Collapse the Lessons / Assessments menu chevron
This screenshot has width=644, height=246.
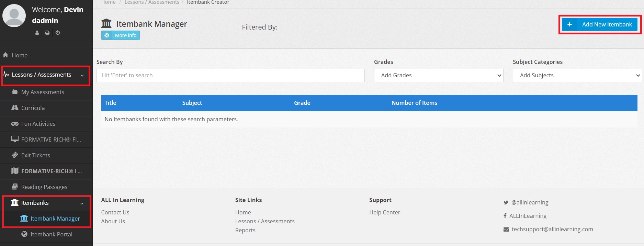click(x=82, y=75)
